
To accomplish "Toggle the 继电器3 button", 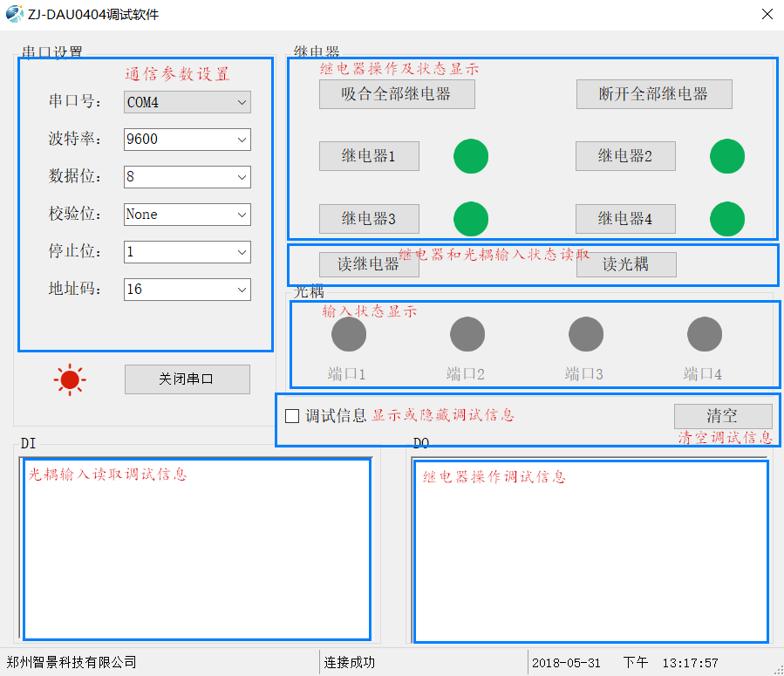I will click(x=369, y=219).
